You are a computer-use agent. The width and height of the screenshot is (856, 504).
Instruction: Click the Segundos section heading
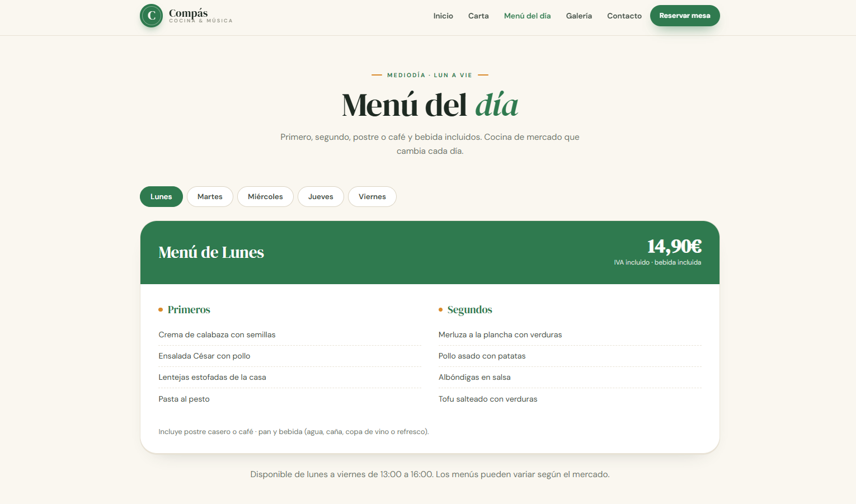click(470, 309)
